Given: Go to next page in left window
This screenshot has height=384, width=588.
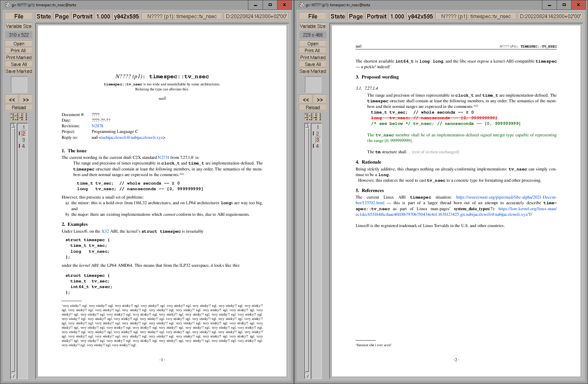Looking at the screenshot, I should 26,99.
